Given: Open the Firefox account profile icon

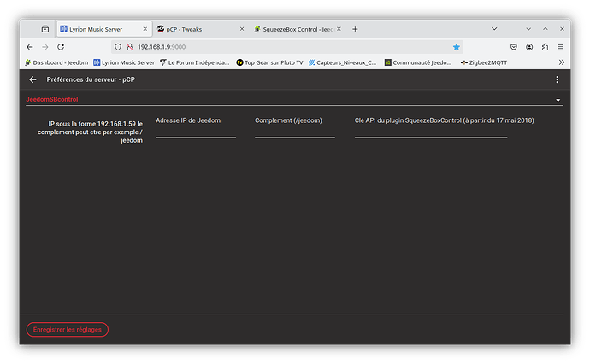Looking at the screenshot, I should pyautogui.click(x=529, y=47).
